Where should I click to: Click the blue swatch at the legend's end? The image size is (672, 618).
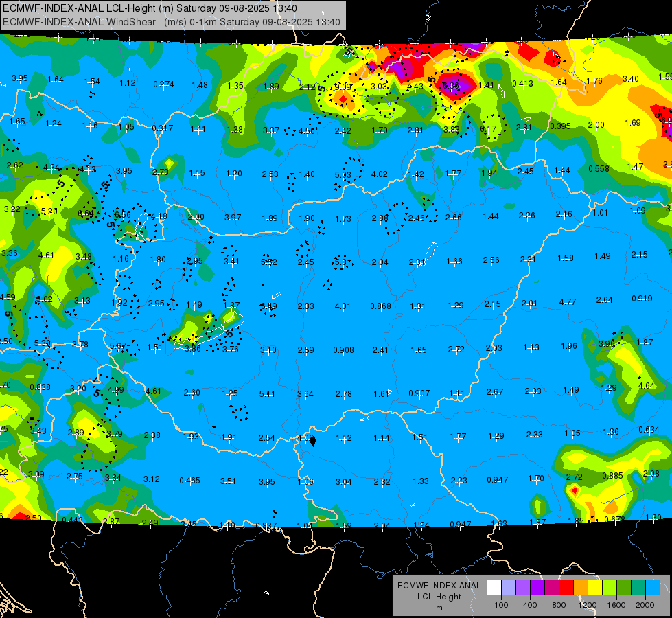tap(653, 588)
